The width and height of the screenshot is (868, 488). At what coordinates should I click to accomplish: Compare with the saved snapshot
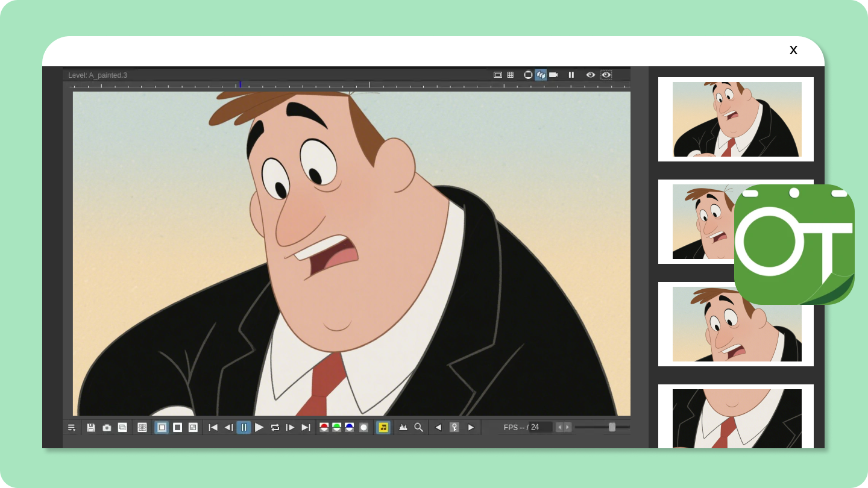[122, 427]
